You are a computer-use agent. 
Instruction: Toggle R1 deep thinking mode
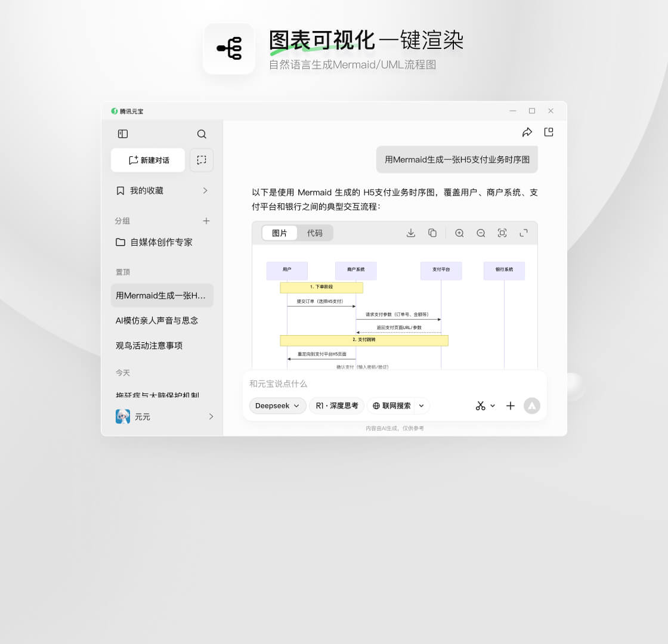[x=337, y=405]
